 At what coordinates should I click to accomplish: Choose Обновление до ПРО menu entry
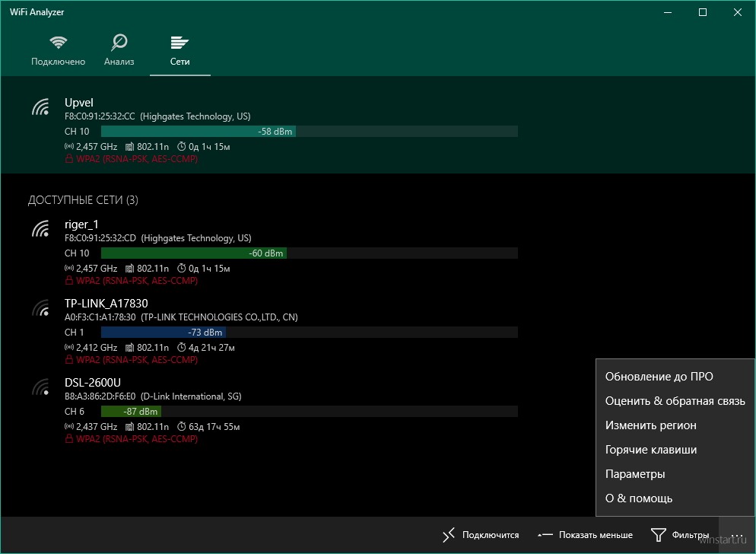click(x=675, y=377)
